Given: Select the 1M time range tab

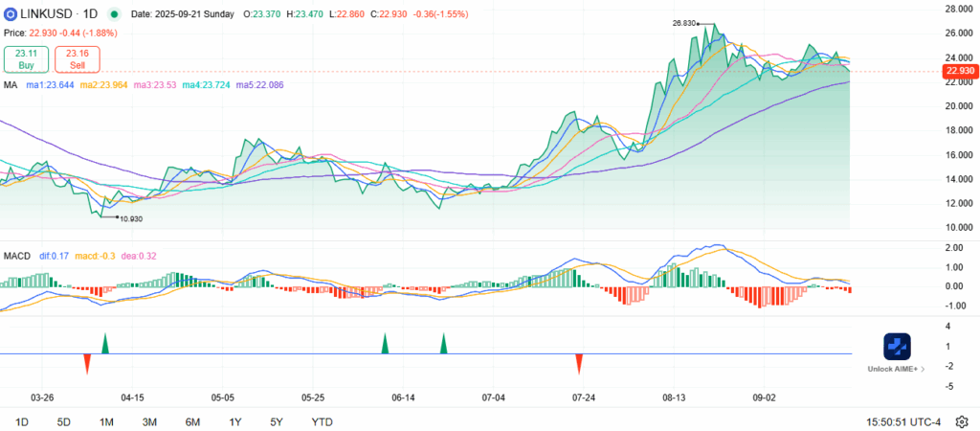Looking at the screenshot, I should click(x=106, y=421).
